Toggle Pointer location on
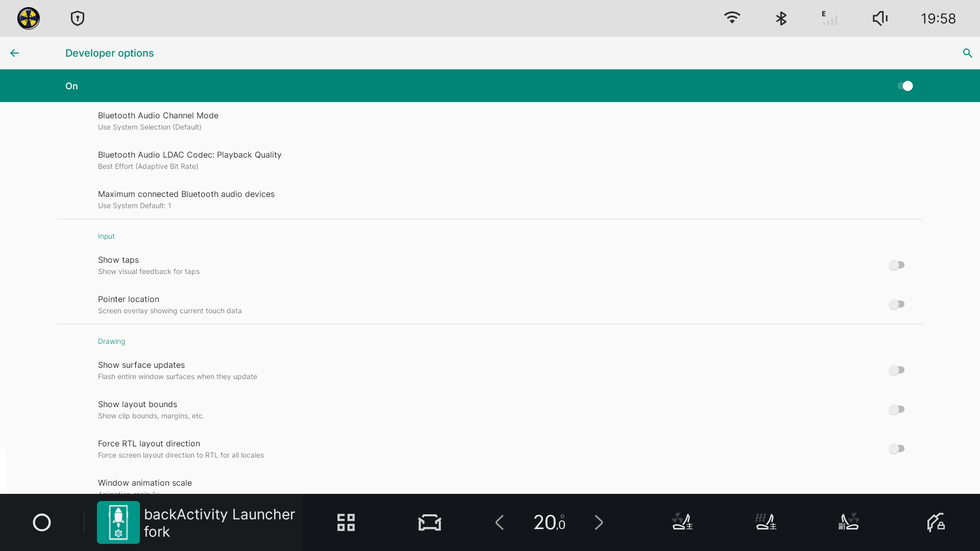The width and height of the screenshot is (980, 551). pyautogui.click(x=896, y=305)
